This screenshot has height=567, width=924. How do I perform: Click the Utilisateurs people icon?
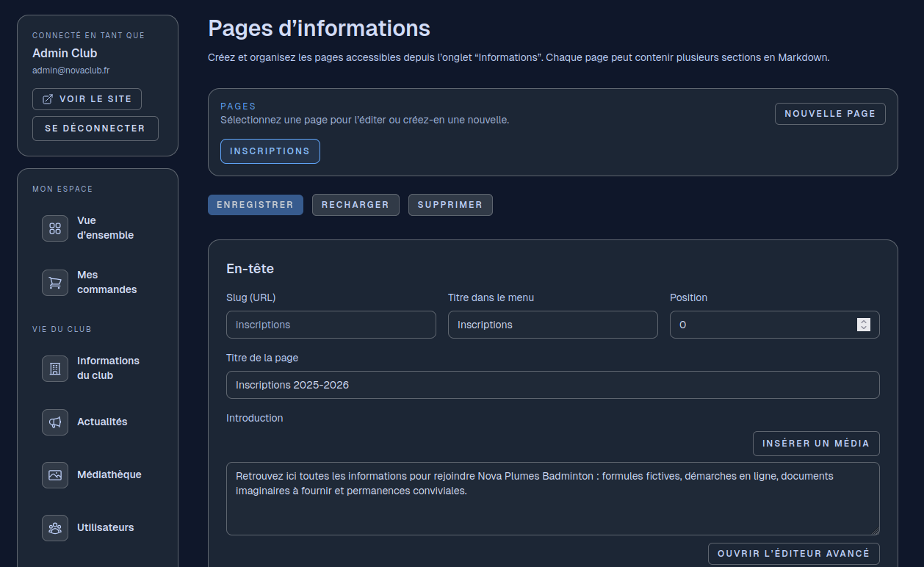click(55, 528)
